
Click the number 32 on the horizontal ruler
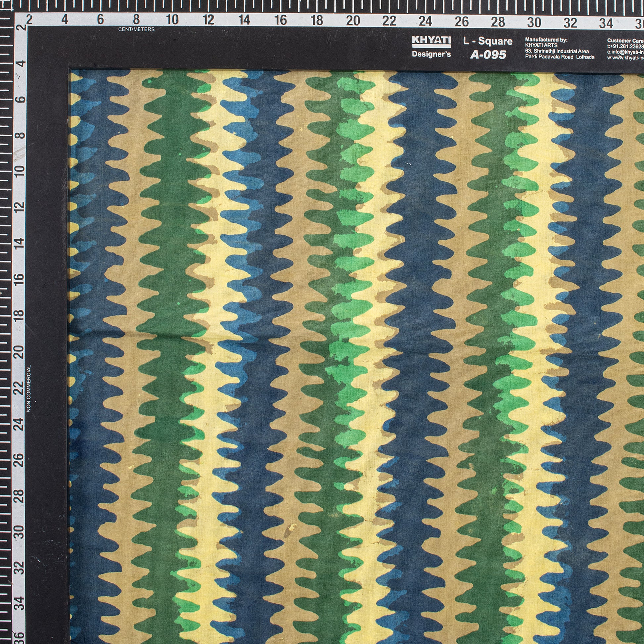pyautogui.click(x=570, y=23)
